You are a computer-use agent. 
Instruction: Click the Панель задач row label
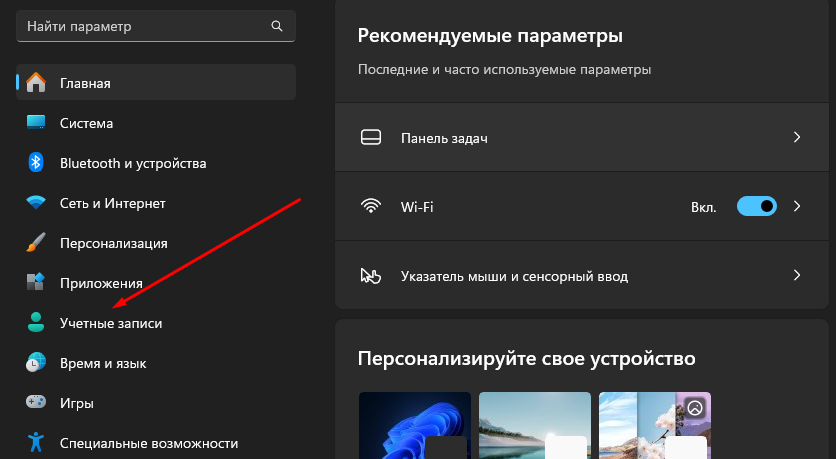click(444, 138)
